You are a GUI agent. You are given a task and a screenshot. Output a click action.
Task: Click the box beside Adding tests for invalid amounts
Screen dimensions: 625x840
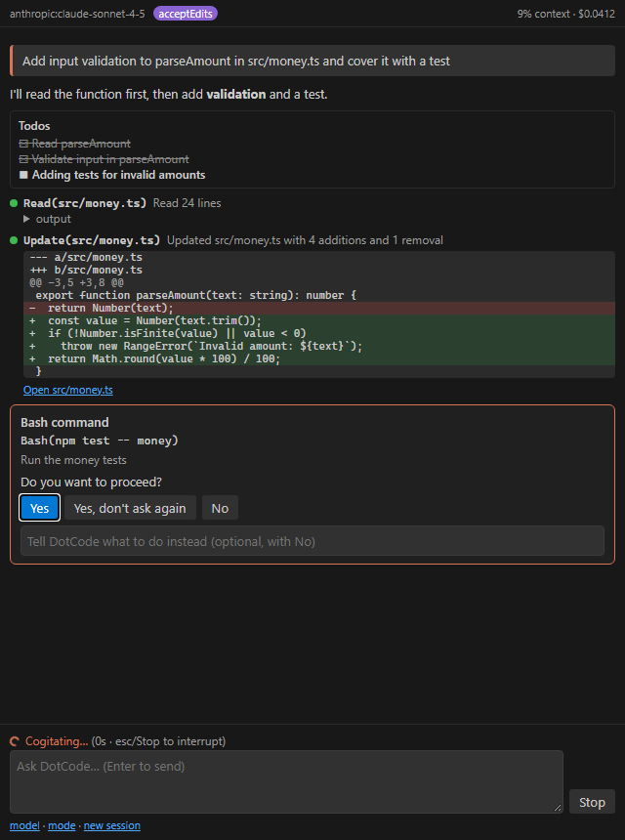coord(23,175)
